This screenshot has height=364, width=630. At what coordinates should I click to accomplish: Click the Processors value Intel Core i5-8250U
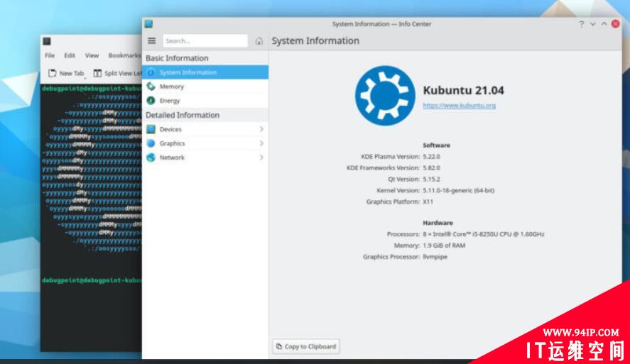click(484, 234)
